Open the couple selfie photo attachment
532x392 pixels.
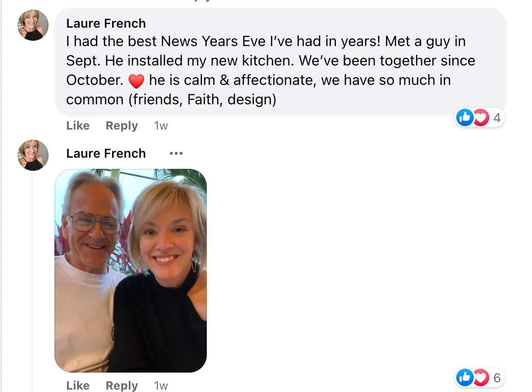[131, 270]
